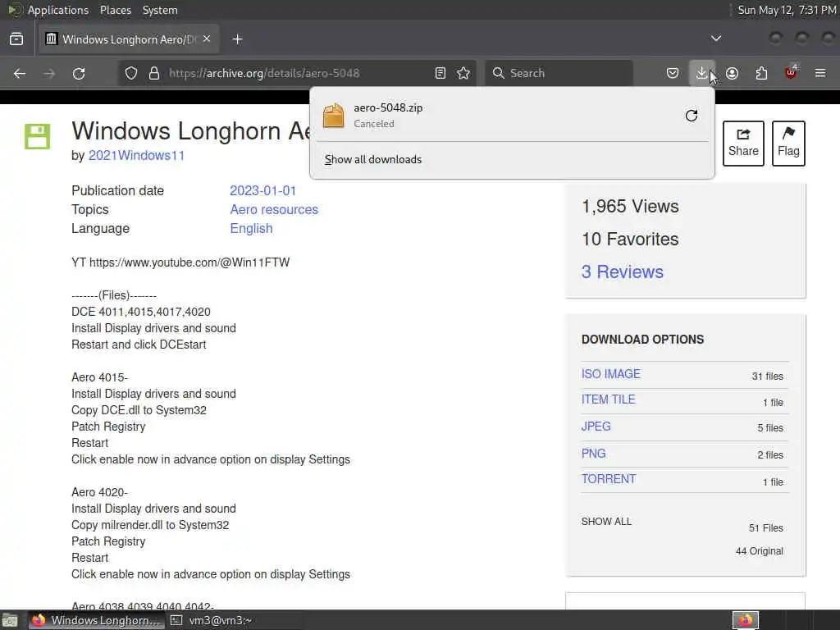This screenshot has width=840, height=630.
Task: Close the Windows Longhorn Aero tab
Action: click(207, 39)
